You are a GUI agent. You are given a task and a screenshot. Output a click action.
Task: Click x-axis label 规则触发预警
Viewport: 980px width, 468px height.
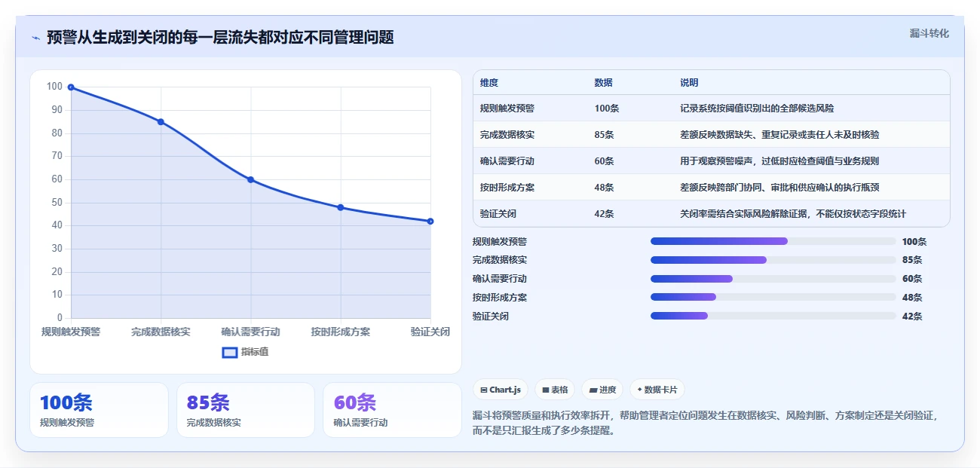point(71,332)
